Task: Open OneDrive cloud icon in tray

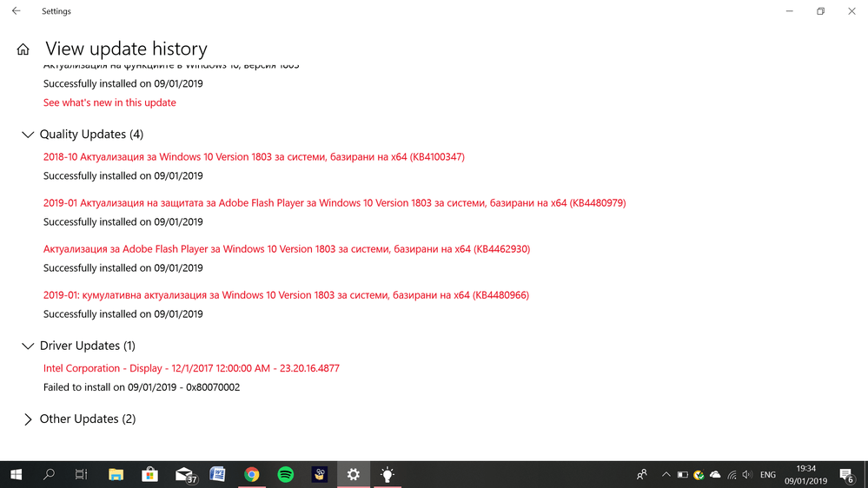Action: (x=715, y=475)
